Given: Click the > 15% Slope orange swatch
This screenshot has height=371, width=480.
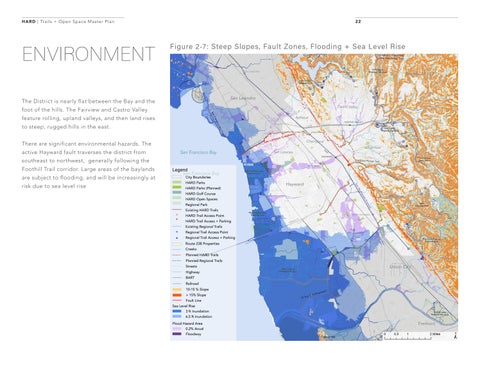Looking at the screenshot, I should click(x=177, y=295).
